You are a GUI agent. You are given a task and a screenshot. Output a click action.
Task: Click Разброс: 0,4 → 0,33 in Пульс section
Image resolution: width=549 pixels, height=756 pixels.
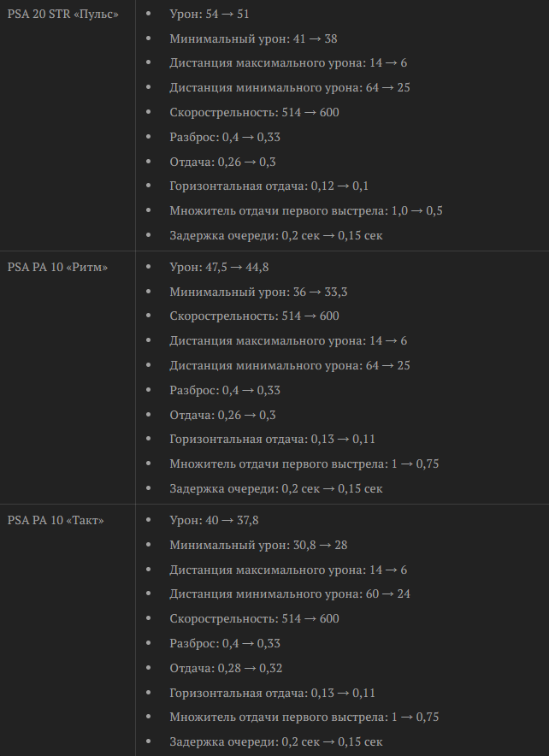225,137
